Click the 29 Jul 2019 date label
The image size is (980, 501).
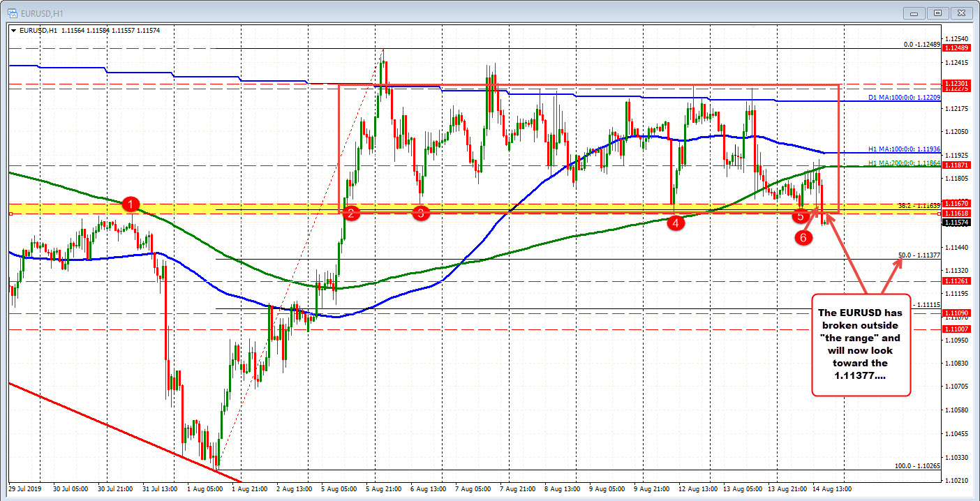24,488
